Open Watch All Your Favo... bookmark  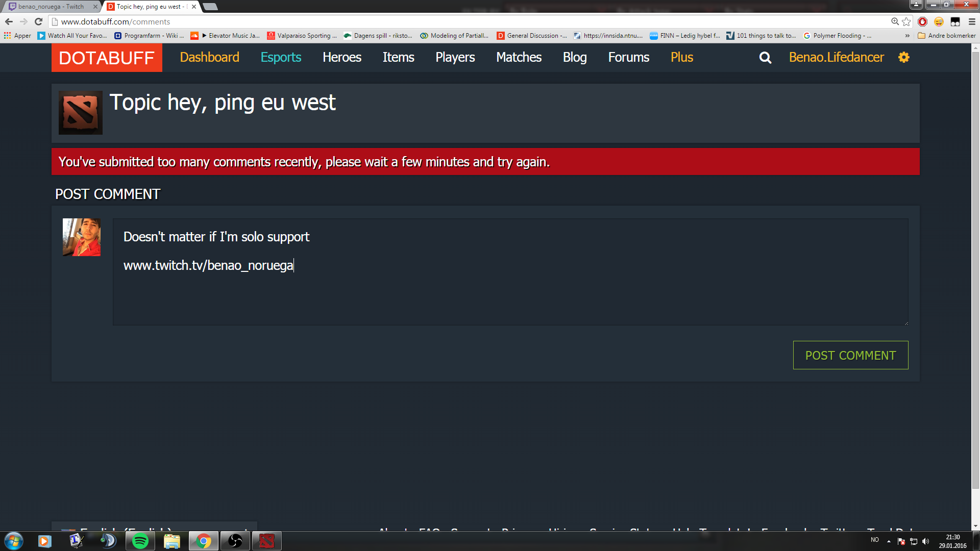(72, 35)
